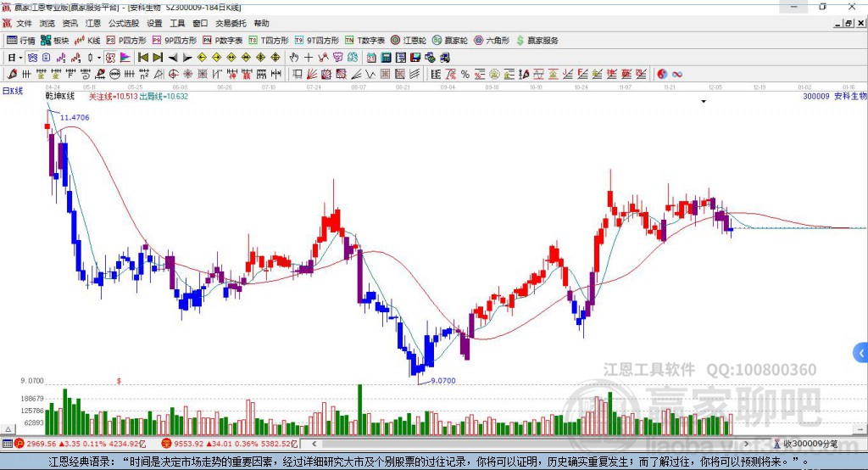The image size is (868, 470).
Task: Click the red-blue yin-yang icon
Action: (662, 75)
